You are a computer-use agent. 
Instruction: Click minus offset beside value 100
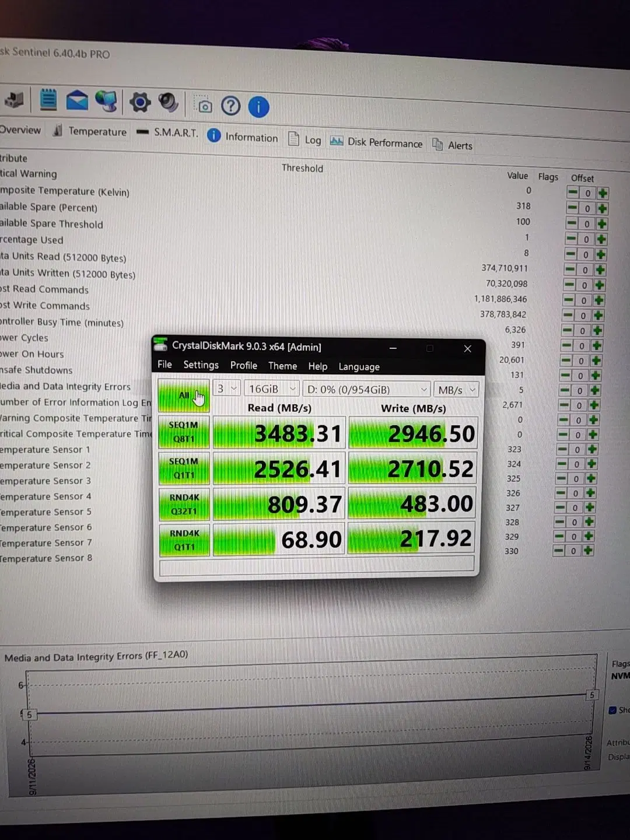572,223
